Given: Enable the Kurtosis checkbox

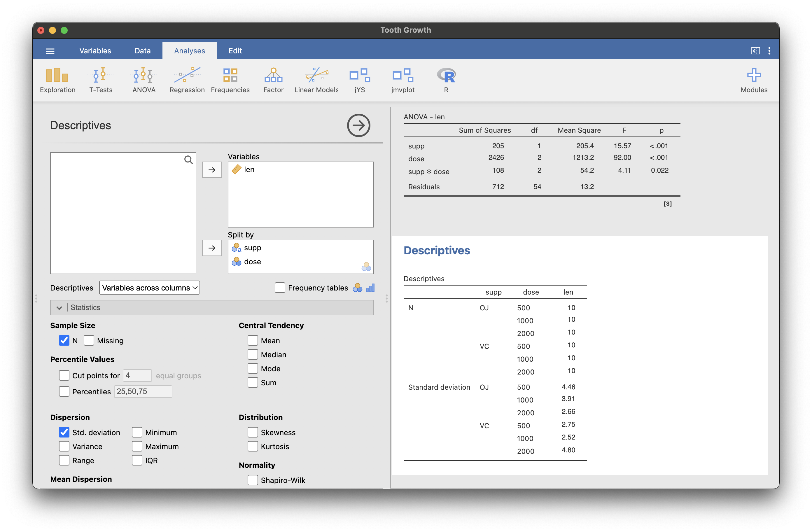Looking at the screenshot, I should pyautogui.click(x=253, y=446).
